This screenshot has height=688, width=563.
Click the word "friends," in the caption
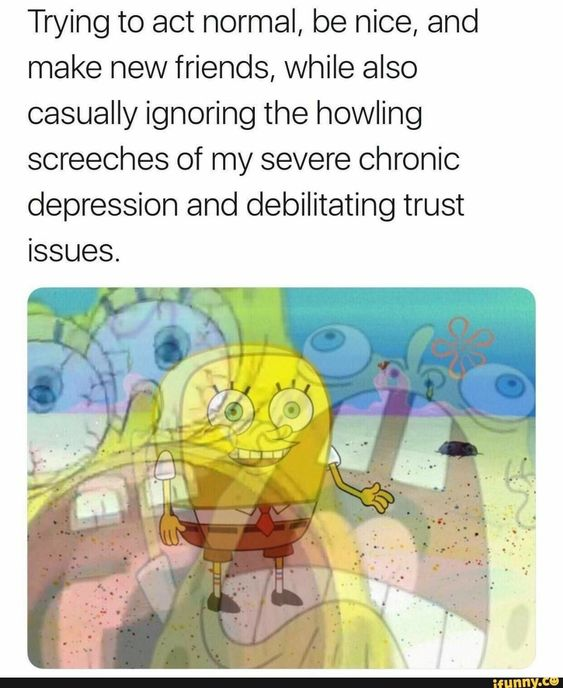(x=222, y=68)
